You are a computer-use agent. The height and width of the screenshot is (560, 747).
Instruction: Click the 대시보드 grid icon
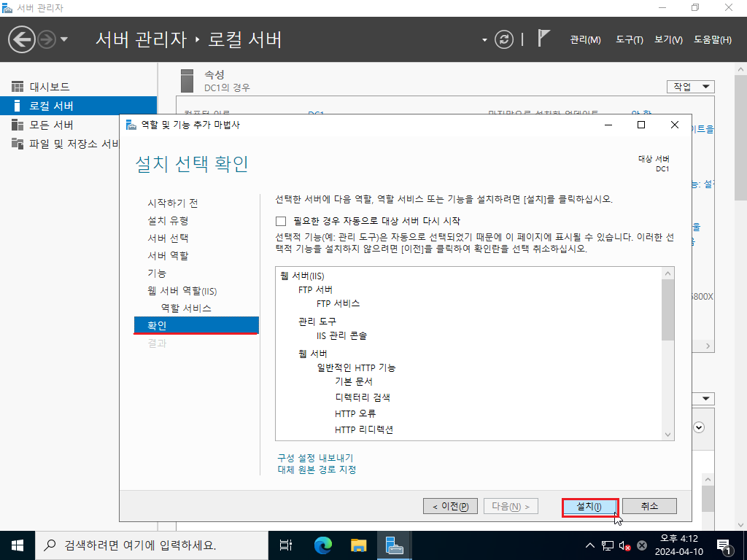pyautogui.click(x=18, y=87)
